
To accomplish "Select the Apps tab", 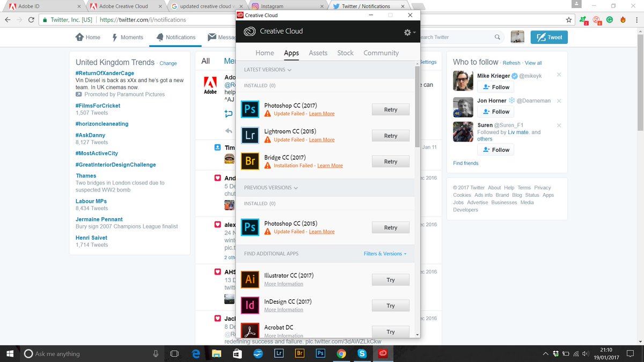I will [291, 53].
